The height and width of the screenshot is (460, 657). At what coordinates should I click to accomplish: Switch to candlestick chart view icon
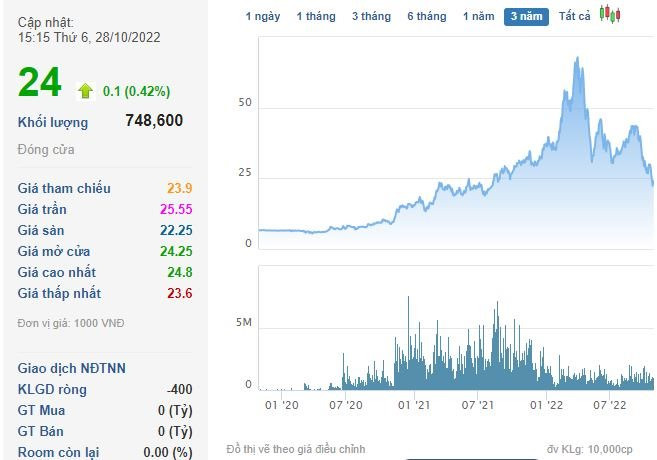[x=610, y=15]
